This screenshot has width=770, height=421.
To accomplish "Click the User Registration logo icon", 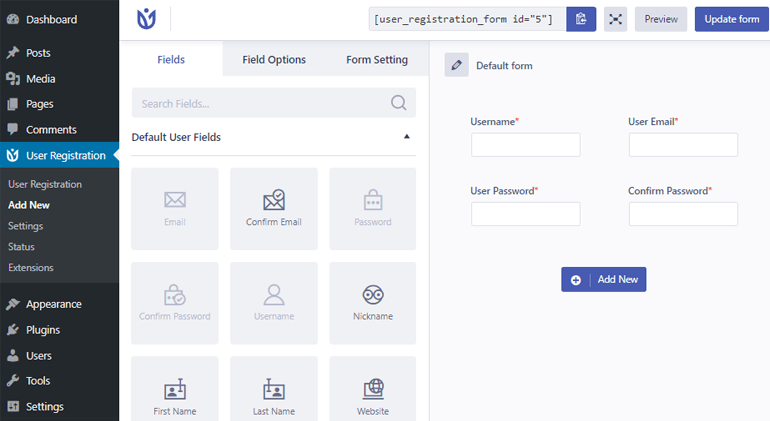I will [146, 19].
